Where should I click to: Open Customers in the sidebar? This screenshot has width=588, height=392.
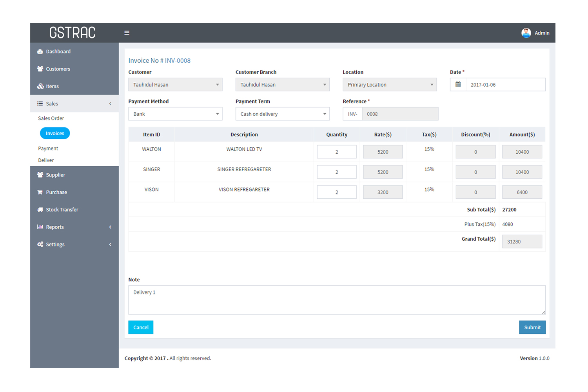click(74, 69)
